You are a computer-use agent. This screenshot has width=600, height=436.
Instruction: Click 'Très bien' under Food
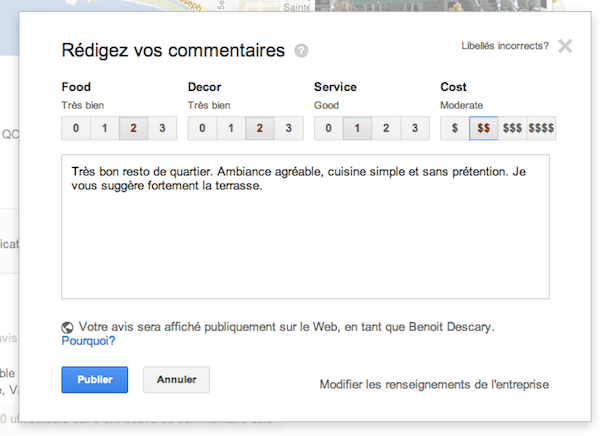pyautogui.click(x=83, y=105)
